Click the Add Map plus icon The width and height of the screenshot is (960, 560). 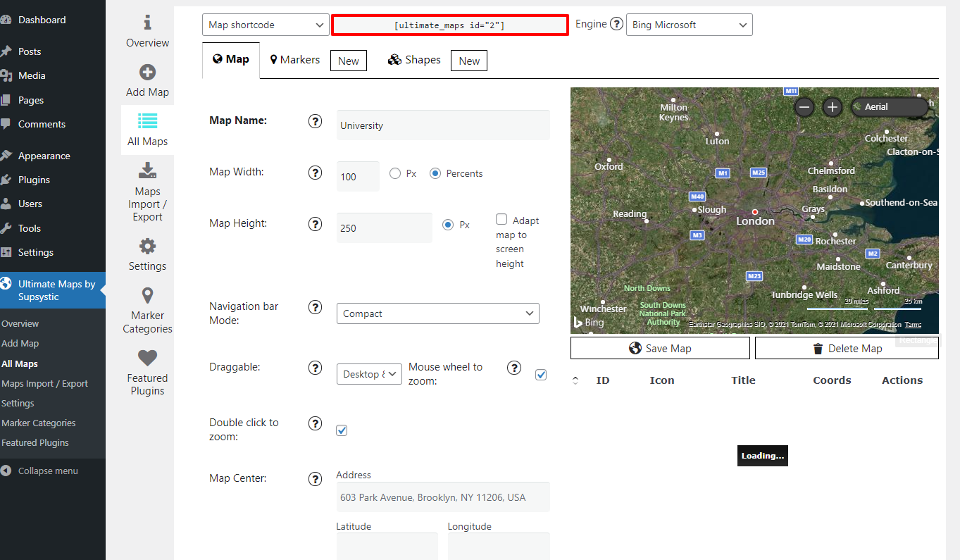click(147, 73)
